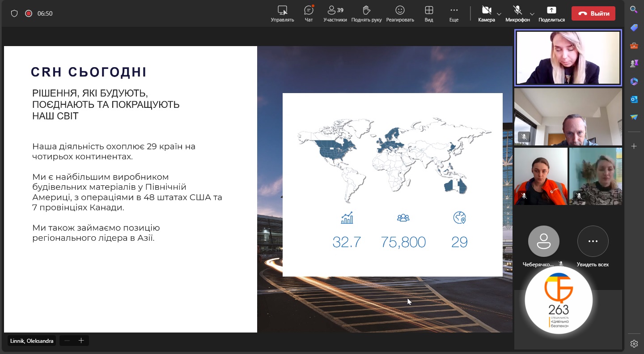Click the 32.7 figure on the slide
The height and width of the screenshot is (354, 644).
coord(347,242)
